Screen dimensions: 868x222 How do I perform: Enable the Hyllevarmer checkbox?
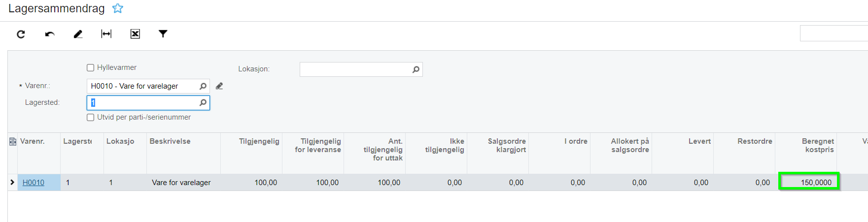(x=90, y=68)
